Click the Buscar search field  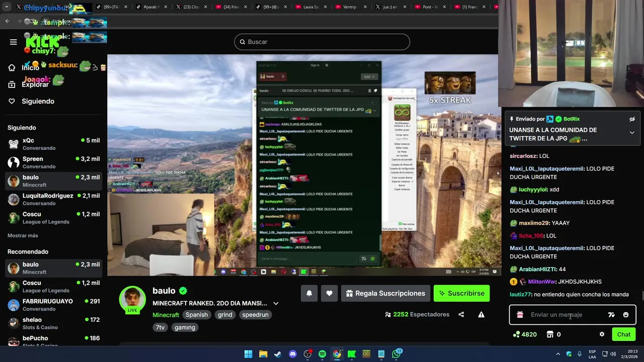[x=322, y=42]
